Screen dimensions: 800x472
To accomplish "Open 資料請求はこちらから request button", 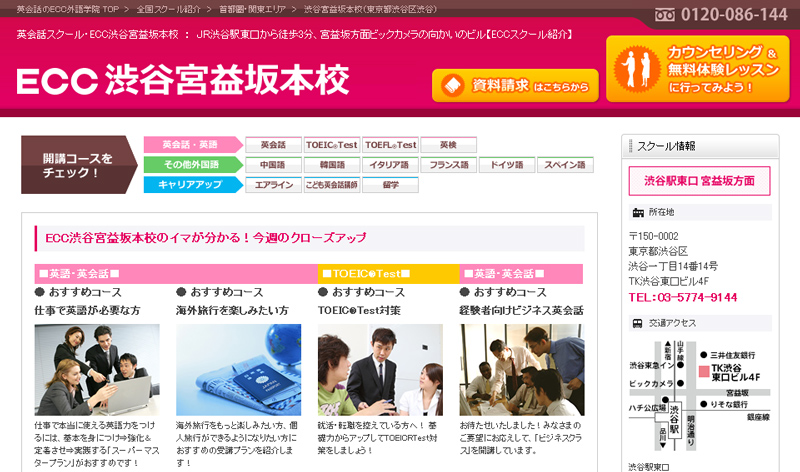I will pos(515,85).
